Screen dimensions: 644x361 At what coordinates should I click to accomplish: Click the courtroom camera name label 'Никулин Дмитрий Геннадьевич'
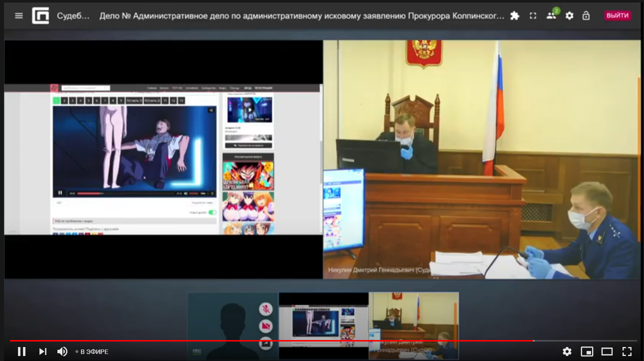372,270
